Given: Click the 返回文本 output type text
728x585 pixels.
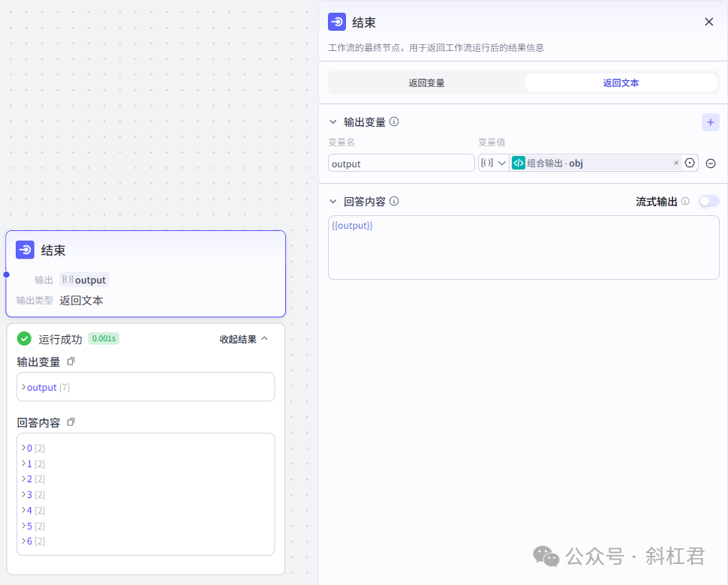Looking at the screenshot, I should pyautogui.click(x=81, y=301).
